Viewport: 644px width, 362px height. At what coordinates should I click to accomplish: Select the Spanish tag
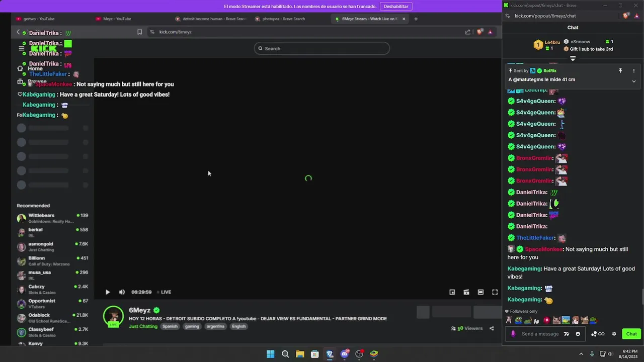click(170, 326)
